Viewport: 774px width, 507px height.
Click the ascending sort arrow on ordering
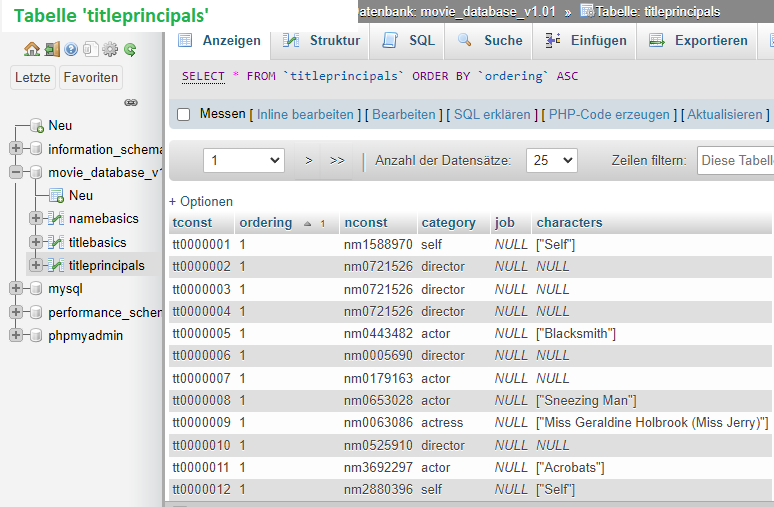(x=308, y=224)
